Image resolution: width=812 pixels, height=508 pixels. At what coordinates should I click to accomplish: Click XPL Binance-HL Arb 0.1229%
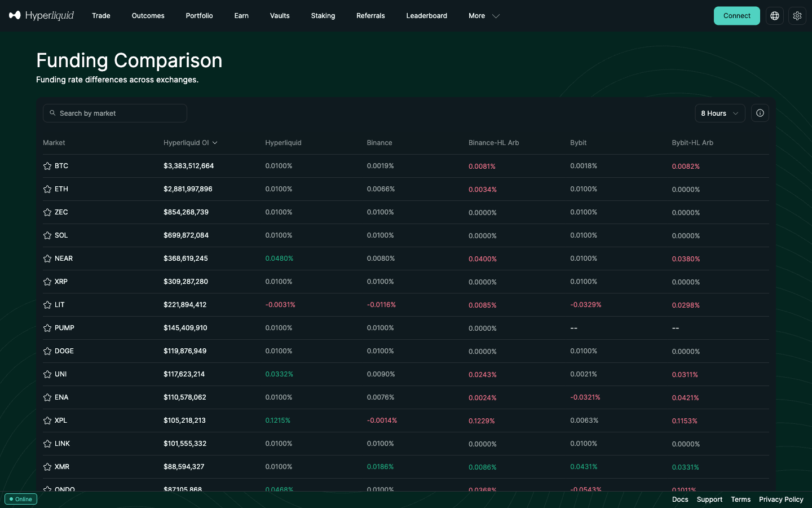pyautogui.click(x=482, y=421)
